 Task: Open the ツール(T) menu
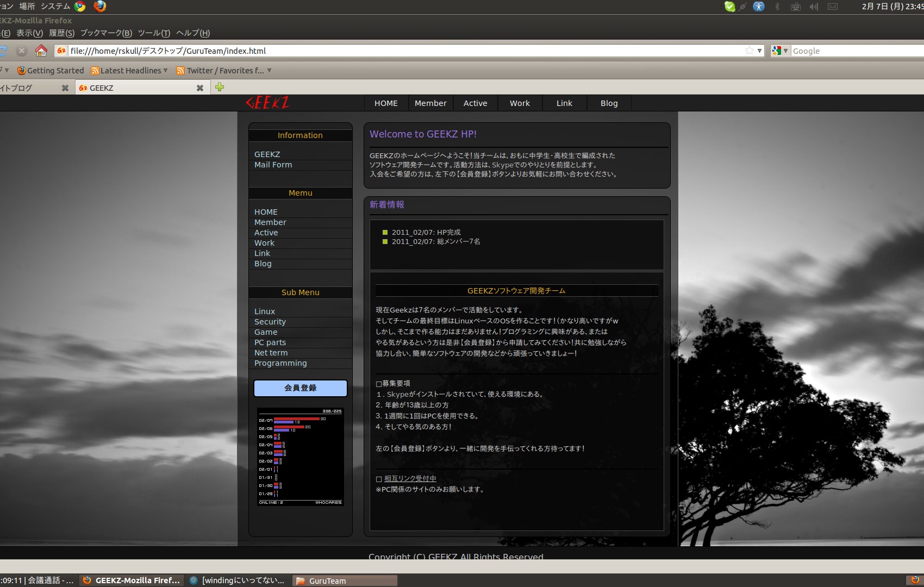154,33
